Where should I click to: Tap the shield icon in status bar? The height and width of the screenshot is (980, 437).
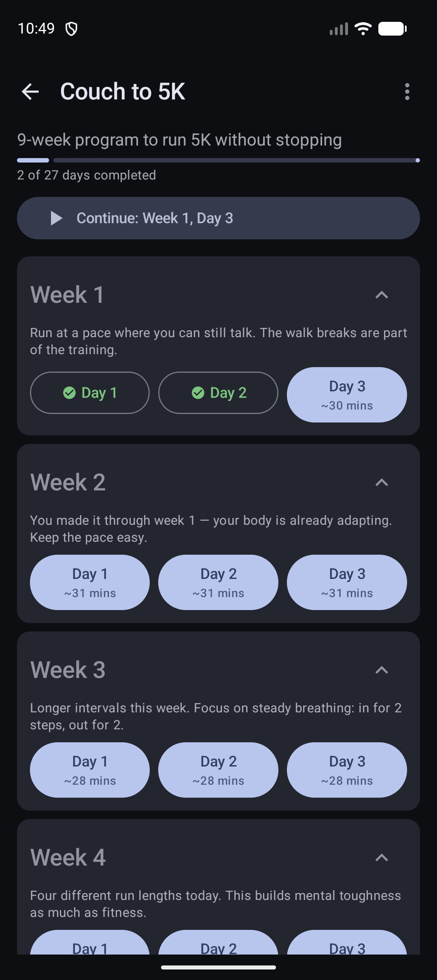[71, 29]
